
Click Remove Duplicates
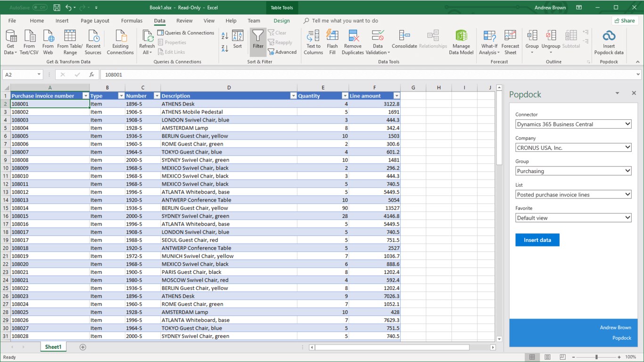click(x=353, y=42)
